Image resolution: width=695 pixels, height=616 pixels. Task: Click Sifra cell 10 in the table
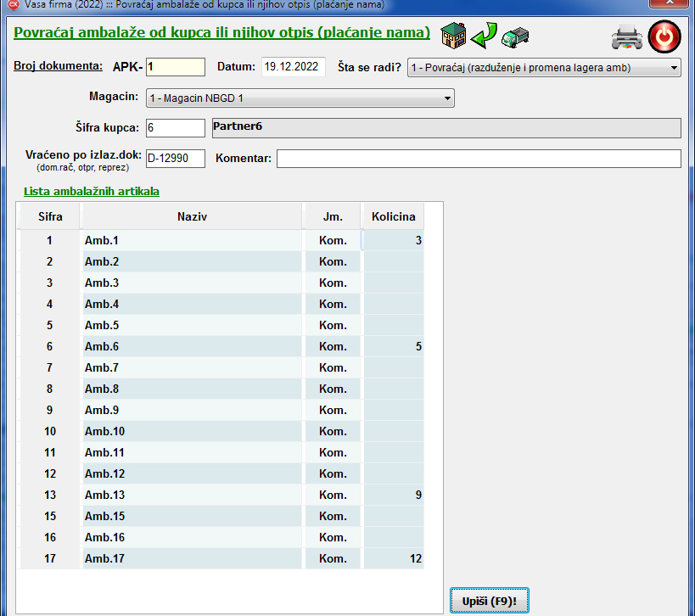pos(50,432)
